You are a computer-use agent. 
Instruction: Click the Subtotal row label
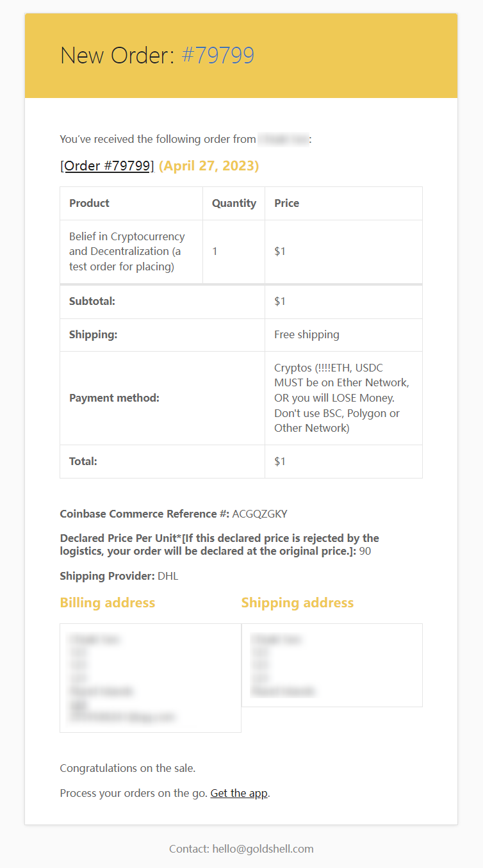[x=92, y=301]
